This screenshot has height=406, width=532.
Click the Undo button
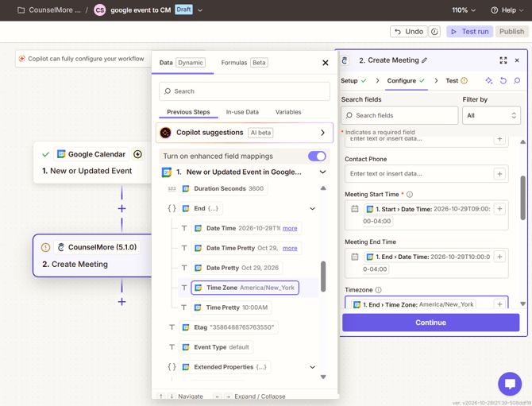click(409, 32)
